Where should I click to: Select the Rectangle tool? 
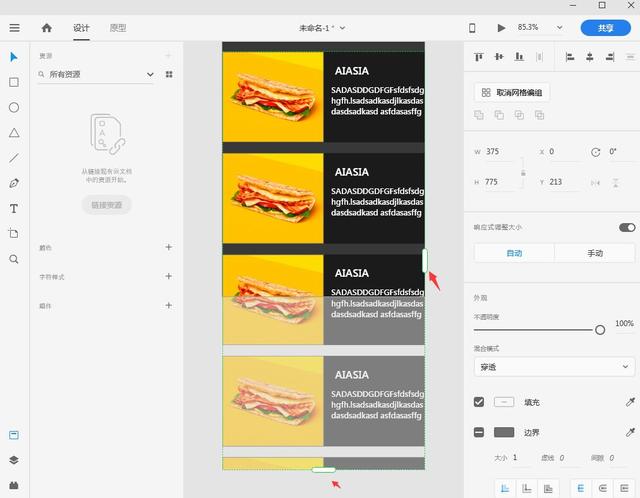click(x=14, y=82)
